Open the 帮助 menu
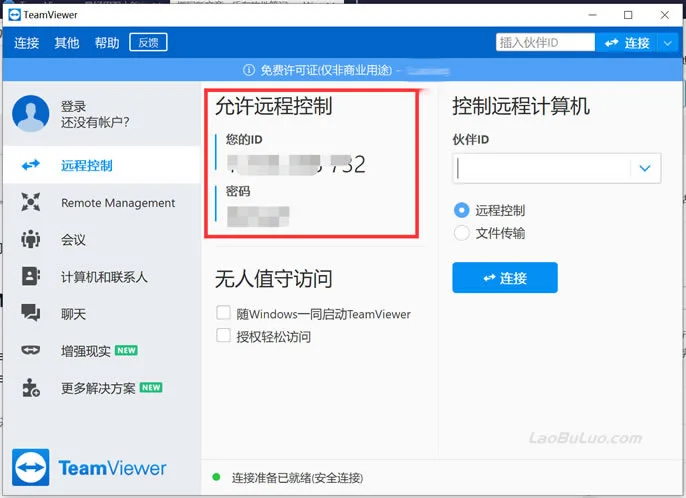 107,43
